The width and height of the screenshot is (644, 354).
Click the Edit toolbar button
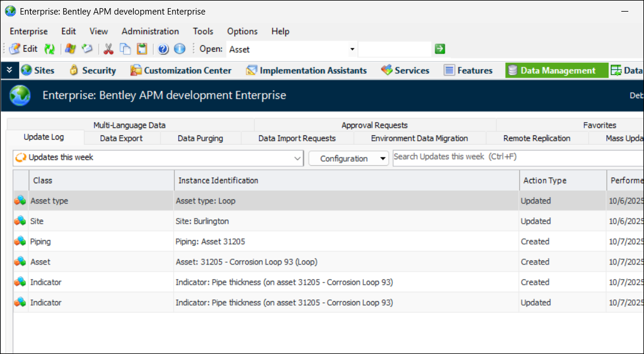[24, 49]
